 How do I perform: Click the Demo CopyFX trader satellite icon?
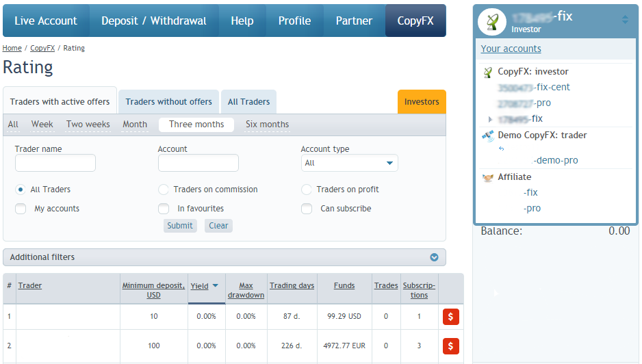pos(488,136)
